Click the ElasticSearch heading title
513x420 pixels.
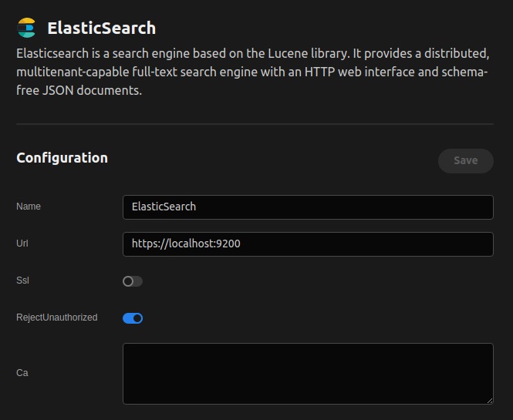pyautogui.click(x=101, y=28)
